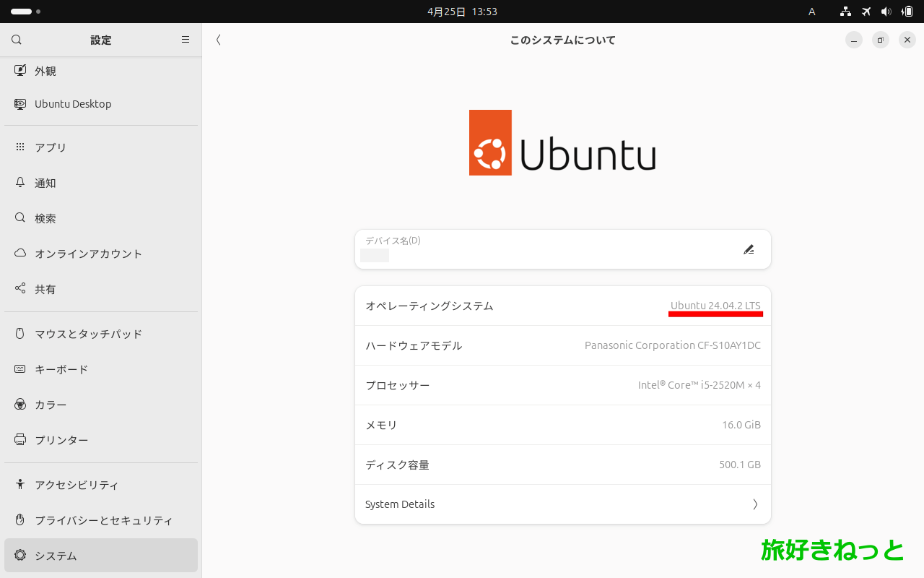Click the アプリ grid icon
Image resolution: width=924 pixels, height=578 pixels.
(20, 147)
